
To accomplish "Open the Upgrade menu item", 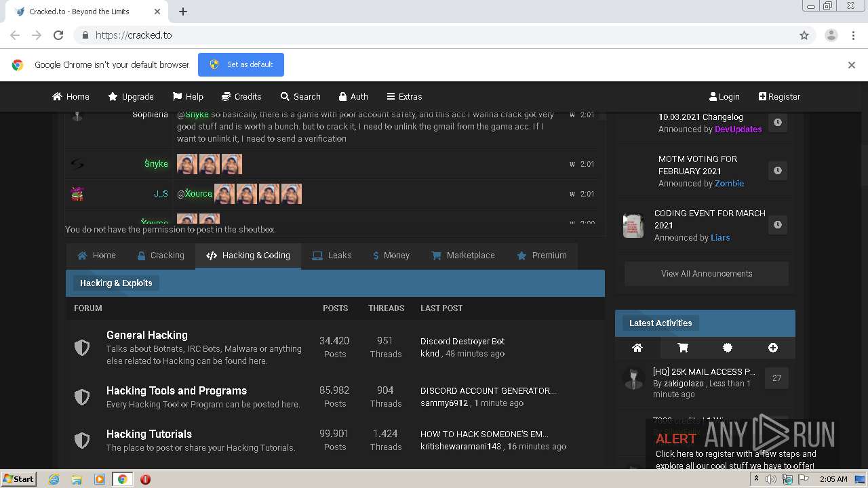I will 131,96.
